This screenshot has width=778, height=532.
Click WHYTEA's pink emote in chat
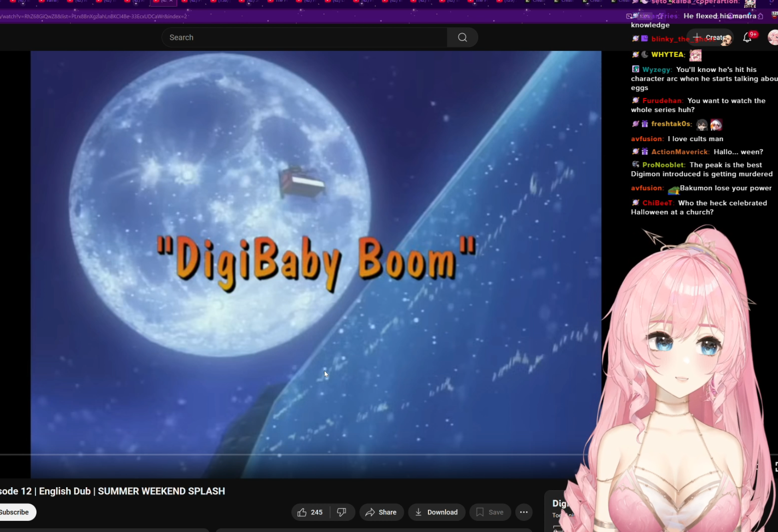[x=695, y=55]
